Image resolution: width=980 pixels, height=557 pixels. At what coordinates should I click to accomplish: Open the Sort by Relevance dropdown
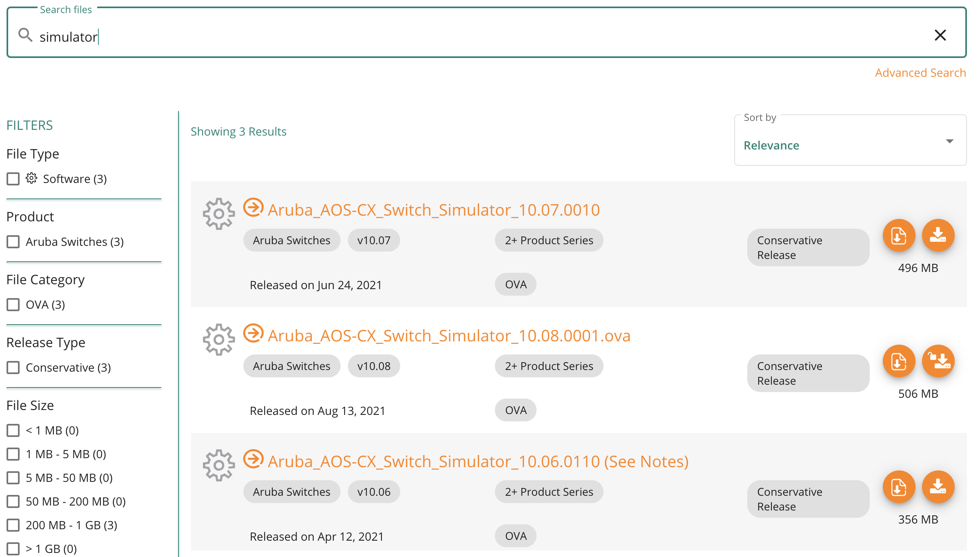[x=850, y=141]
